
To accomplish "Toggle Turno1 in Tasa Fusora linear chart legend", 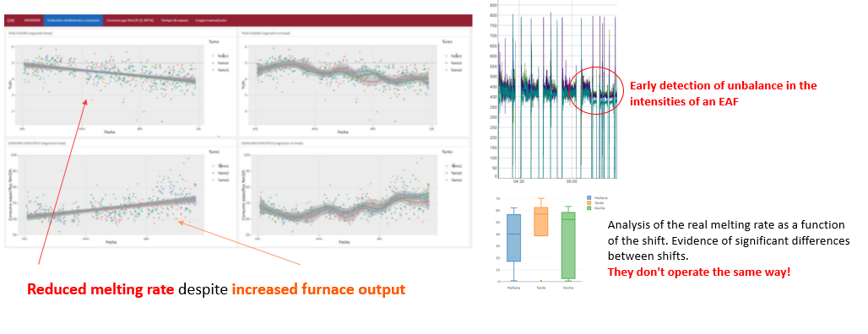I will [x=220, y=56].
